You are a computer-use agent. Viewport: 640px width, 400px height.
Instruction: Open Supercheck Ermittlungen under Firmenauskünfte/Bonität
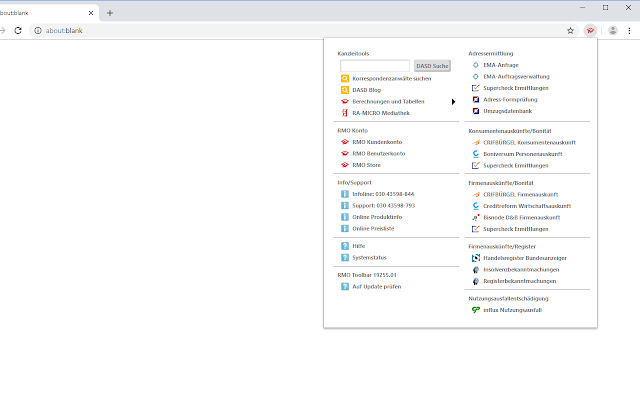(x=516, y=229)
